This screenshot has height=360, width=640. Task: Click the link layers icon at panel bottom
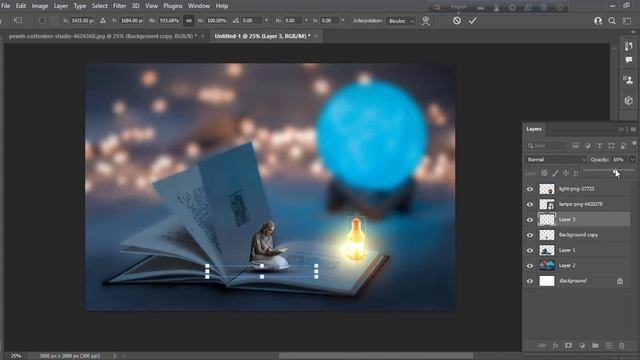coord(542,346)
